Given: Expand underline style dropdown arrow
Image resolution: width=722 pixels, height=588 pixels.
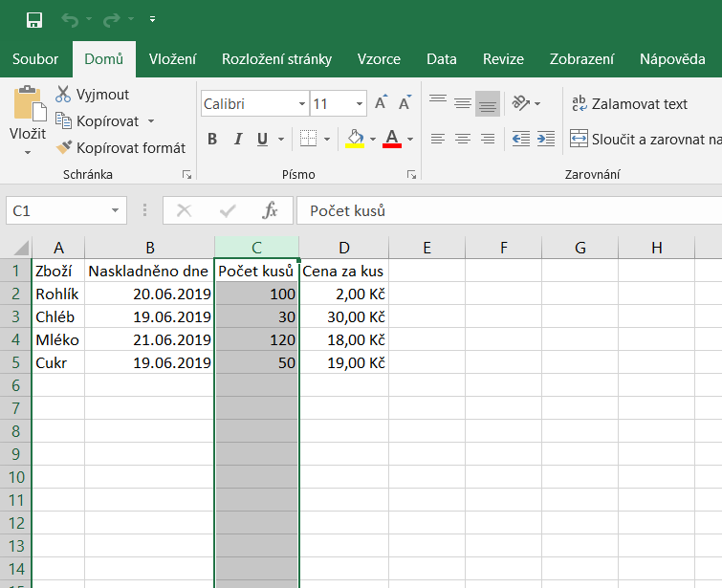Looking at the screenshot, I should click(x=281, y=139).
